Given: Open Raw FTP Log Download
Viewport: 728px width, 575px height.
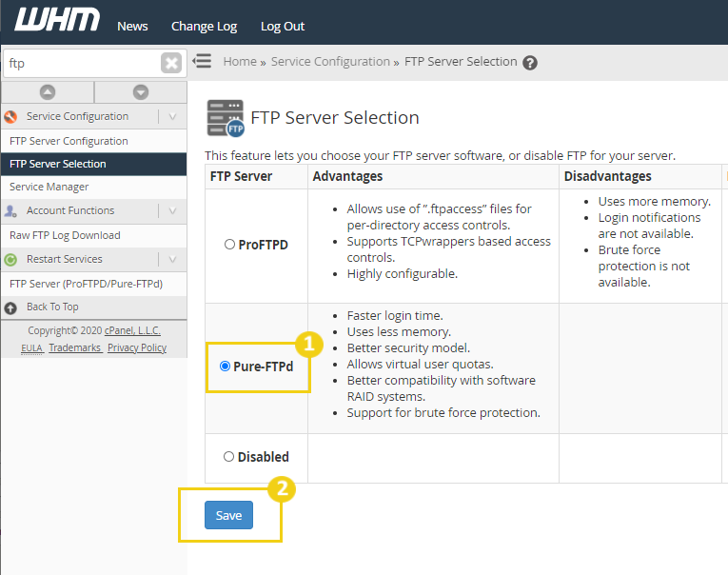Looking at the screenshot, I should point(94,235).
